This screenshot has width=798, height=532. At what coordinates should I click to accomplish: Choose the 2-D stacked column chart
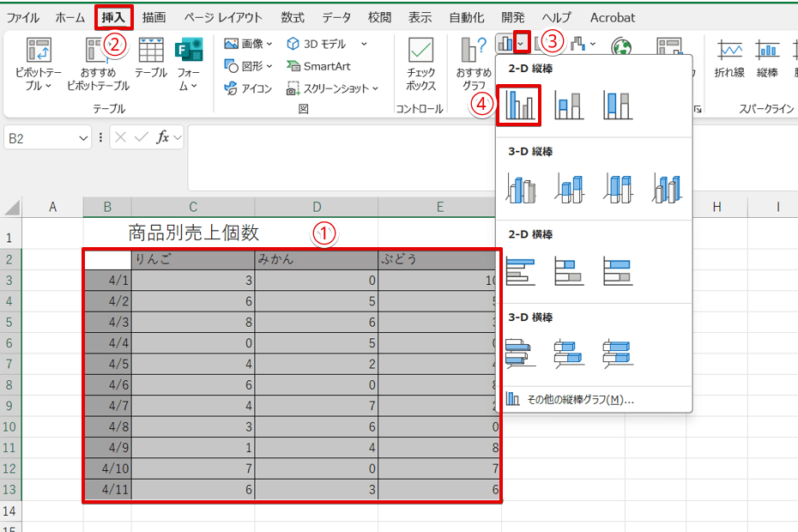(x=569, y=106)
